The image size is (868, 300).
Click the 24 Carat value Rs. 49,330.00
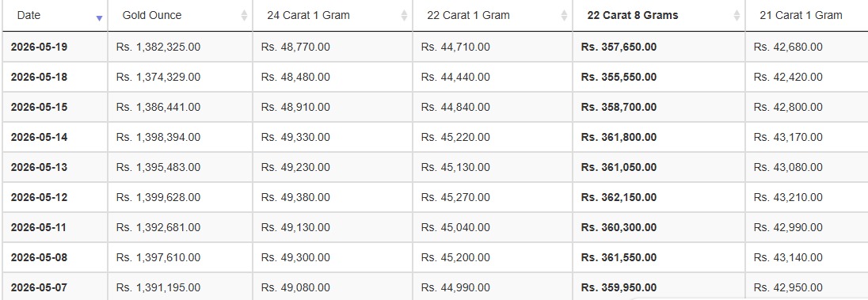pos(295,137)
